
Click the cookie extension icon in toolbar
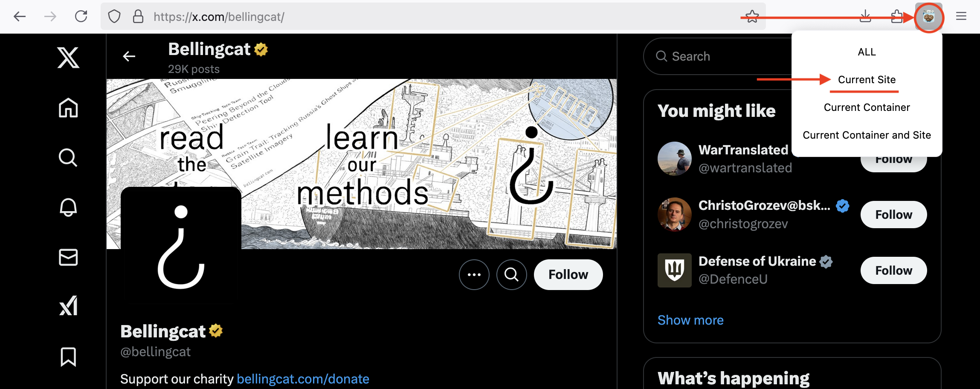[x=928, y=17]
